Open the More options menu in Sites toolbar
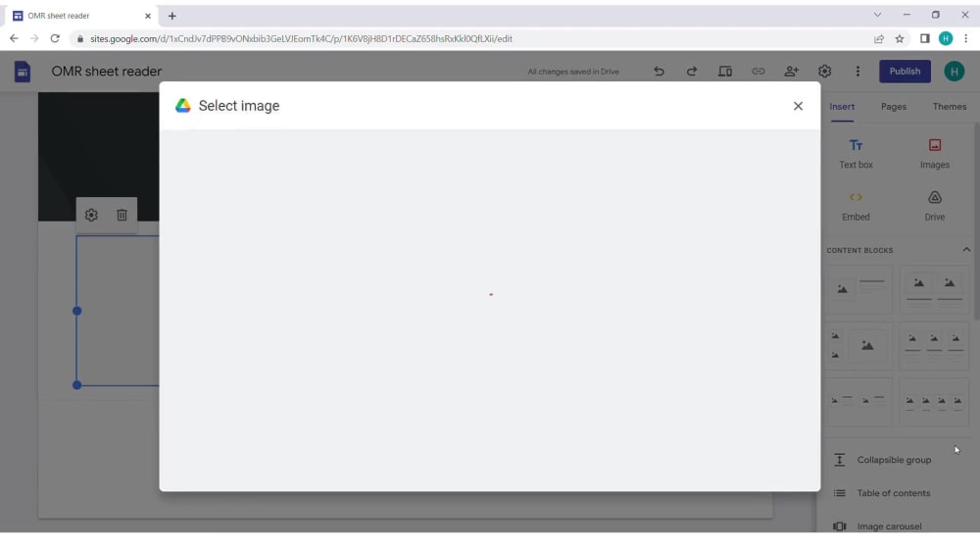 tap(857, 72)
